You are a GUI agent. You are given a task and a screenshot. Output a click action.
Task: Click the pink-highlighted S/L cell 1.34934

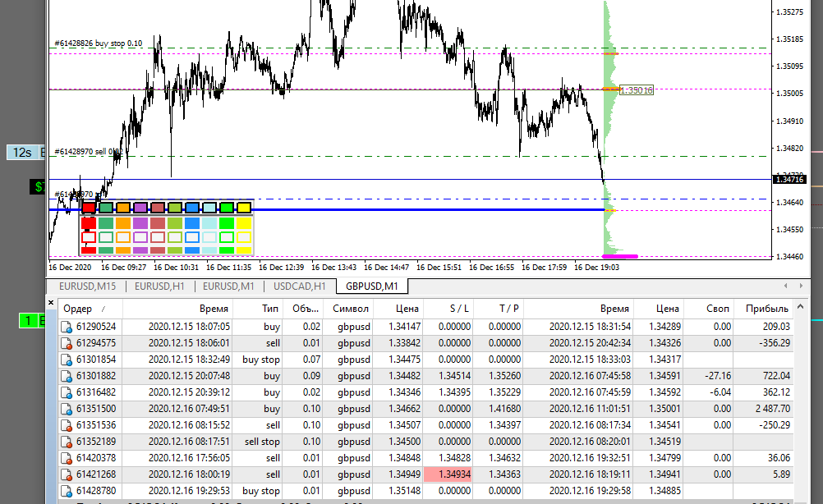point(447,474)
